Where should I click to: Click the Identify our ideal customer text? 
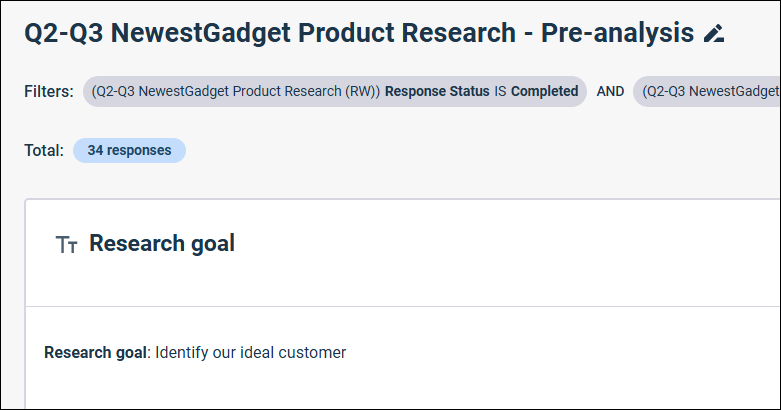pyautogui.click(x=251, y=353)
